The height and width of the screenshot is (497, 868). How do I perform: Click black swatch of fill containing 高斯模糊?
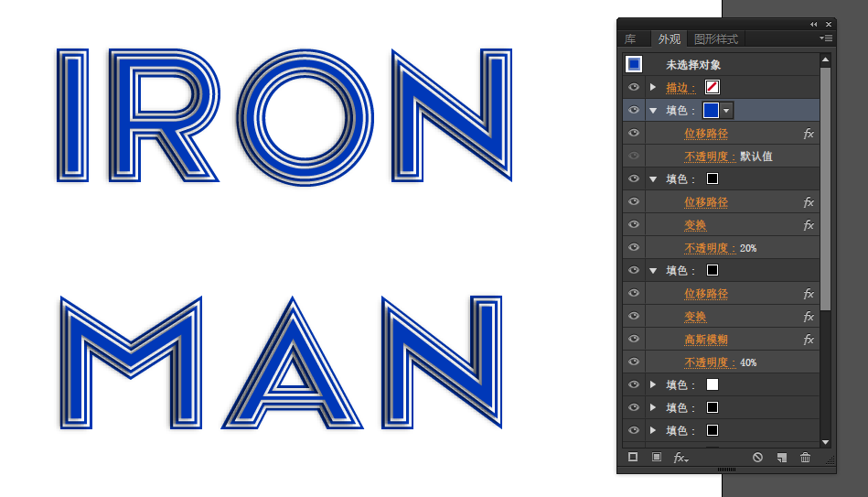[713, 270]
